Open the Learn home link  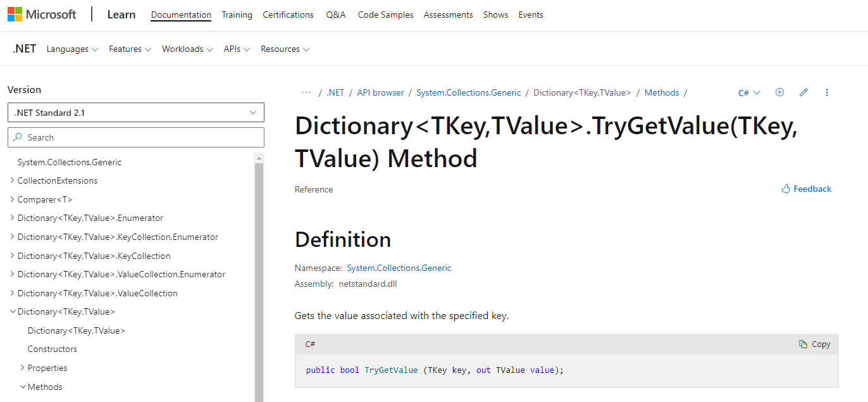[121, 15]
